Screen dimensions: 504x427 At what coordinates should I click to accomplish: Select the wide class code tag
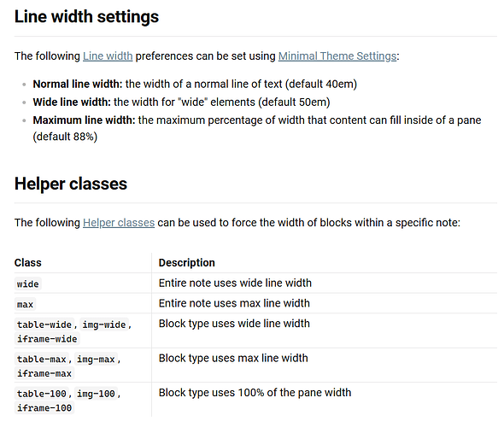click(28, 284)
